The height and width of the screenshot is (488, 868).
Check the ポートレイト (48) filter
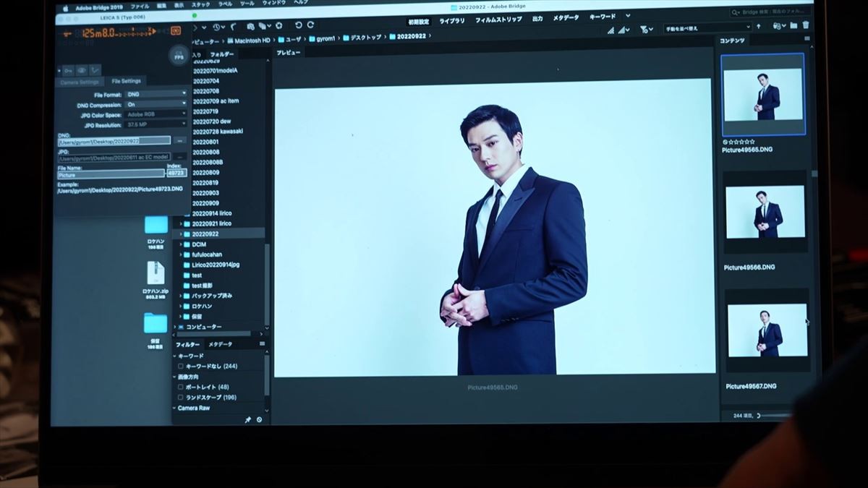[x=181, y=388]
